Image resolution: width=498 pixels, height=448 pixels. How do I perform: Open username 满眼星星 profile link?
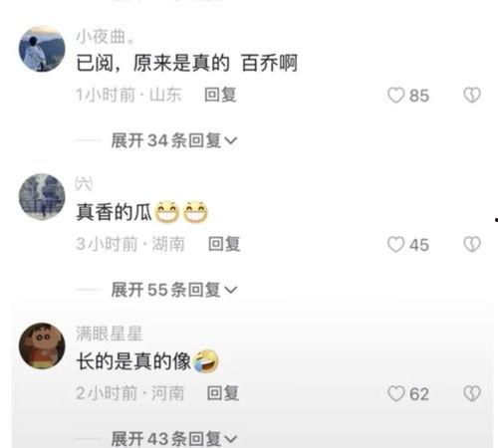point(109,334)
